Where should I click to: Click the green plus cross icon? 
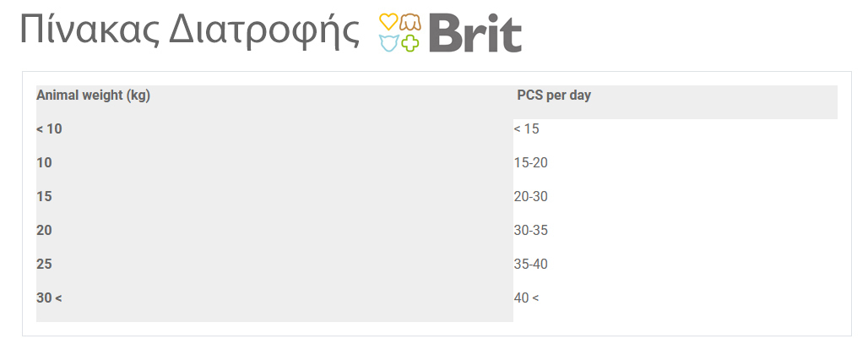[410, 42]
